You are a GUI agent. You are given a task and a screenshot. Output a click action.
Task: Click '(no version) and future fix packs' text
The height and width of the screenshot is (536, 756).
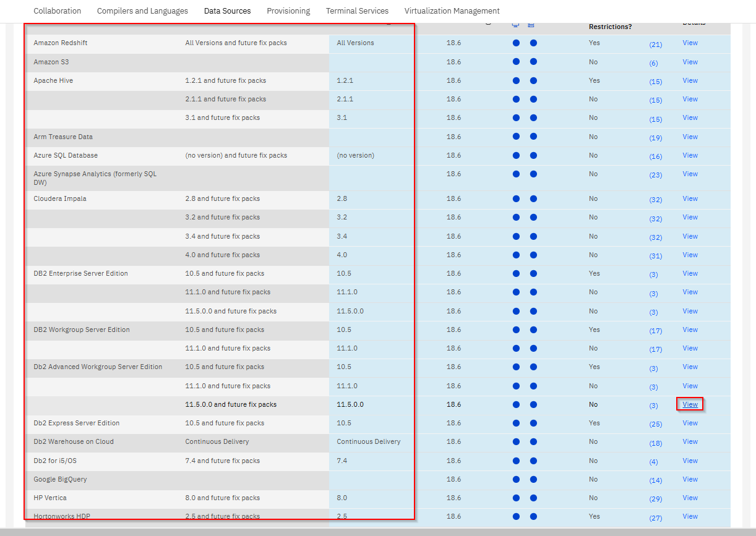click(236, 155)
